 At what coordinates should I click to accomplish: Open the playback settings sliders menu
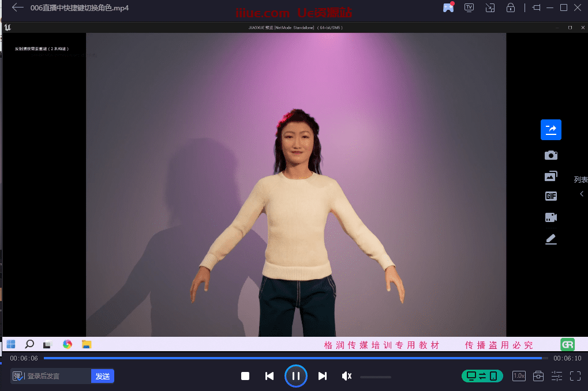[x=556, y=376]
